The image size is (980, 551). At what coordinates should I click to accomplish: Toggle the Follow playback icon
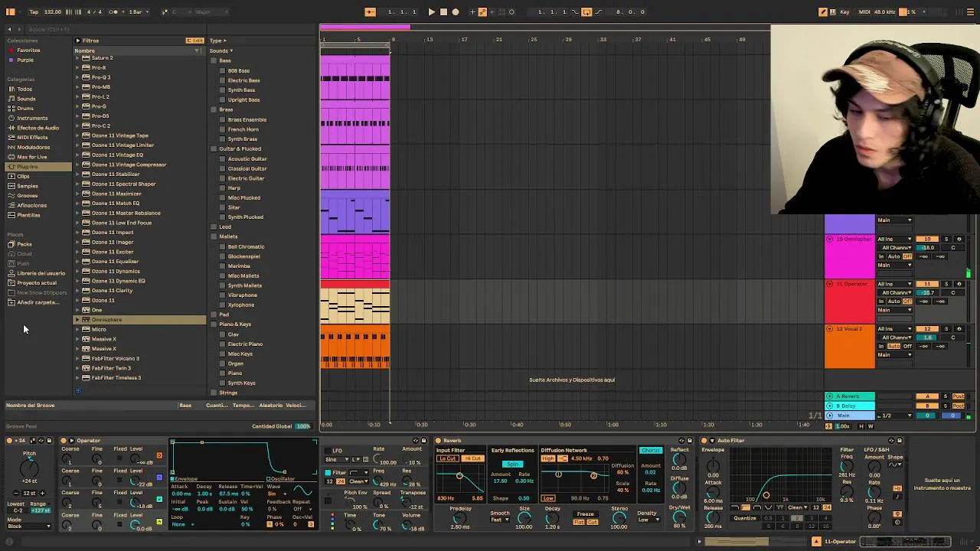[x=370, y=11]
